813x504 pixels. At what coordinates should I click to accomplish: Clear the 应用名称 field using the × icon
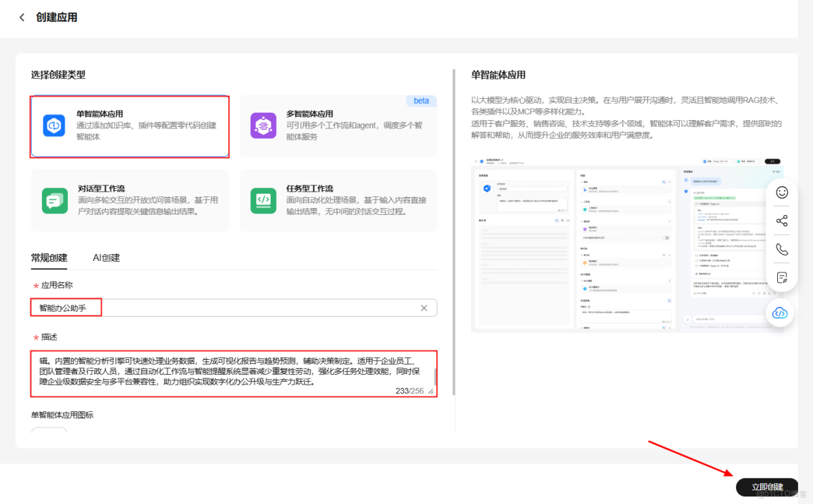(424, 308)
